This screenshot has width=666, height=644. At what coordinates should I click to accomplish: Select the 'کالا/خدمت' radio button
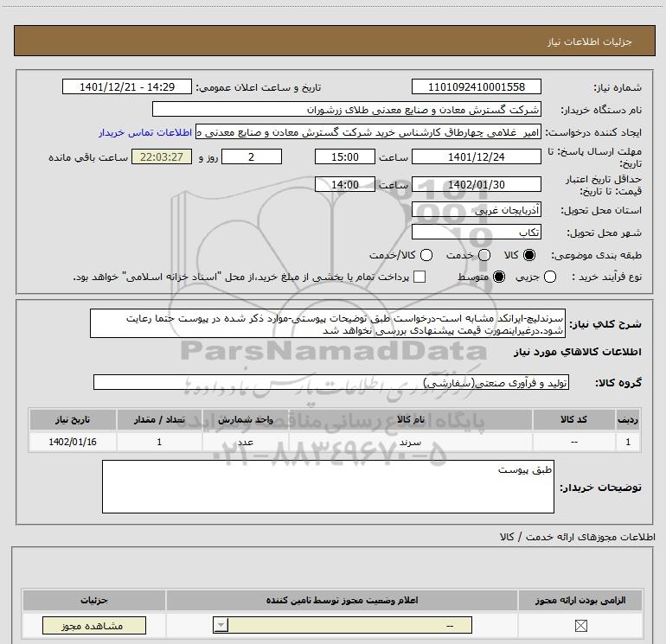point(426,255)
